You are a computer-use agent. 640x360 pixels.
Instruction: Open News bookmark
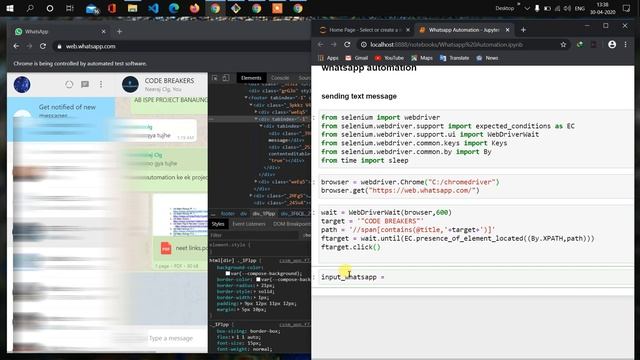[x=487, y=58]
